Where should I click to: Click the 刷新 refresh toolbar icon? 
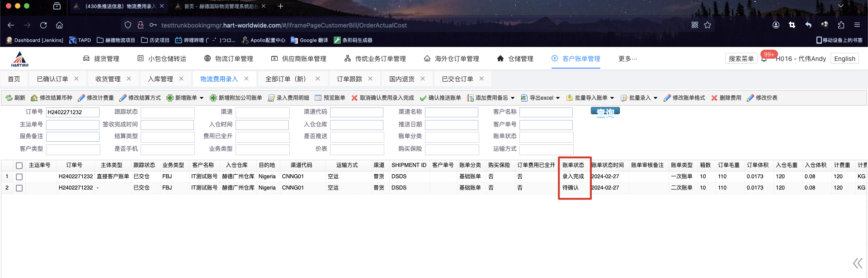9,98
